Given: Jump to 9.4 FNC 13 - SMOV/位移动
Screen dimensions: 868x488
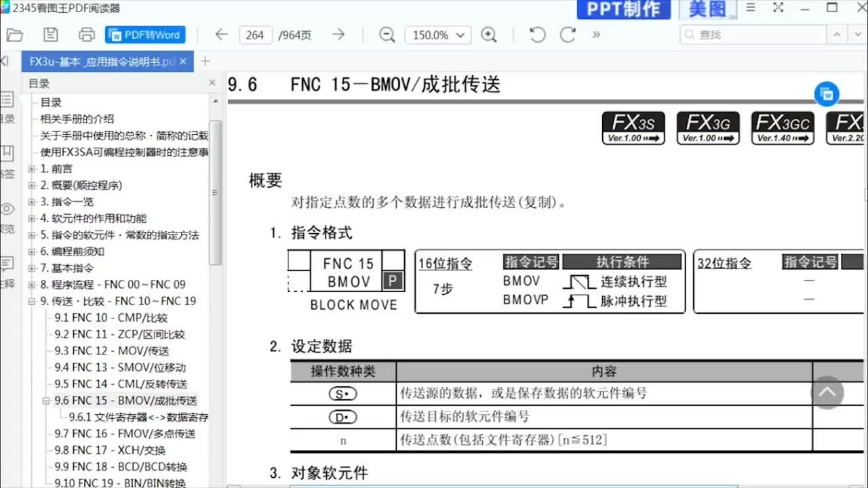Looking at the screenshot, I should coord(120,367).
